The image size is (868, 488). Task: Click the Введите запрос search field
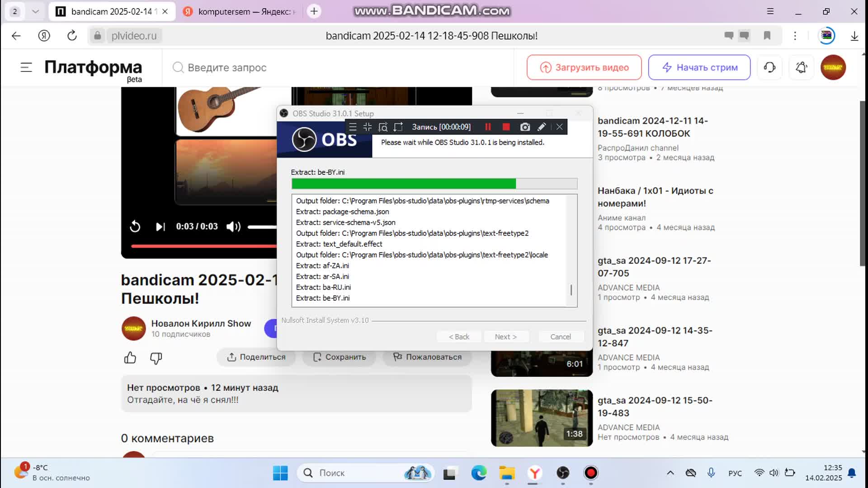tap(339, 67)
